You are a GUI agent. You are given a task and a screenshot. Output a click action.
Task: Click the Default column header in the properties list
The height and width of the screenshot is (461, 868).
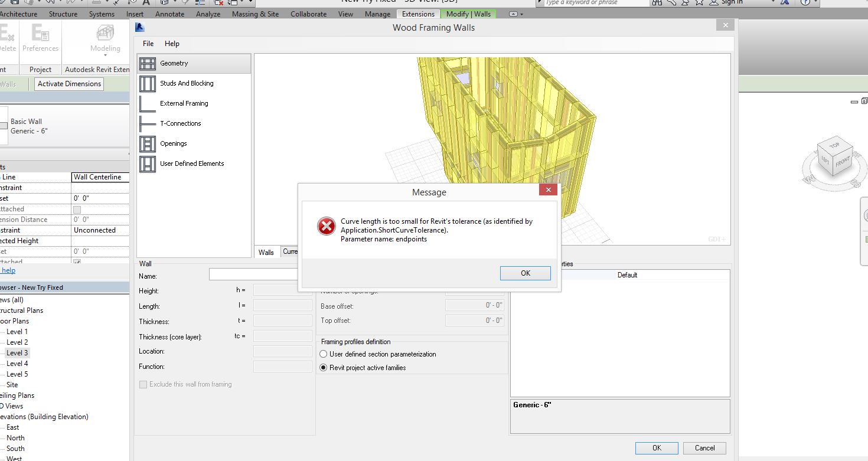[x=628, y=275]
